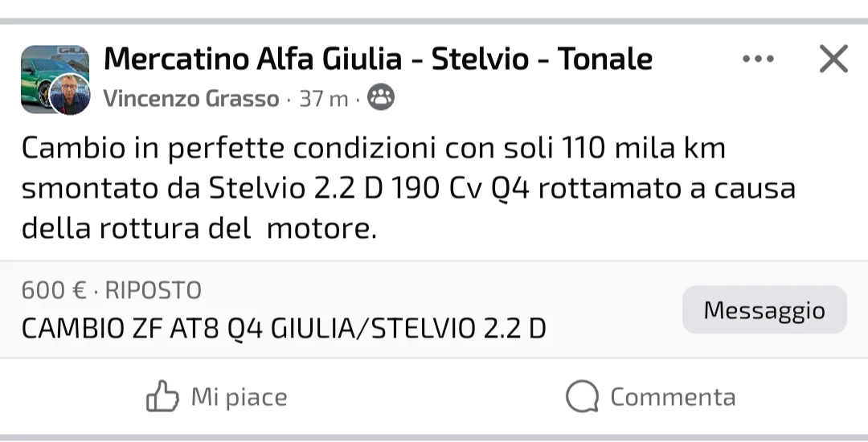Visit Vincenzo Grasso's profile link

tap(191, 99)
